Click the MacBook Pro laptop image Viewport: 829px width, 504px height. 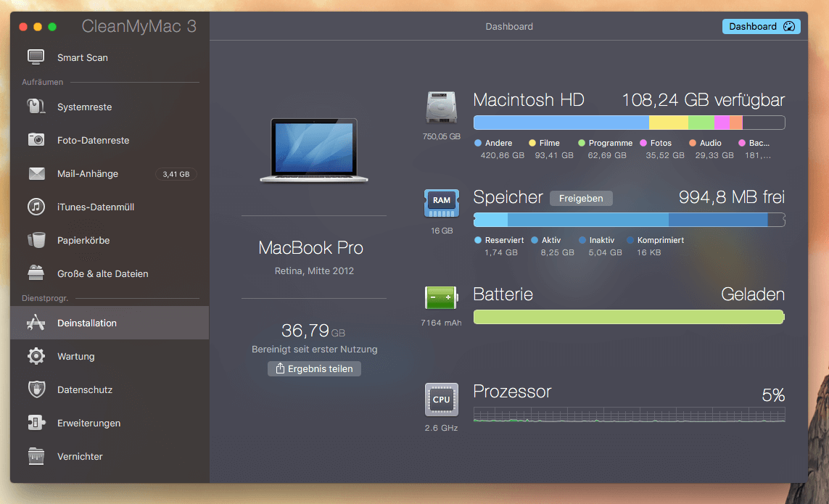(x=314, y=150)
